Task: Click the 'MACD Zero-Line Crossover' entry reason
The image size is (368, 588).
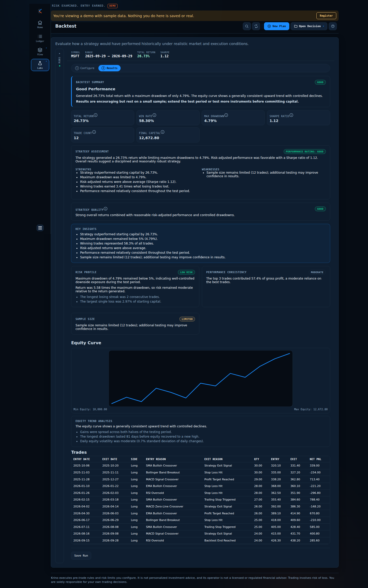Action: [x=165, y=506]
